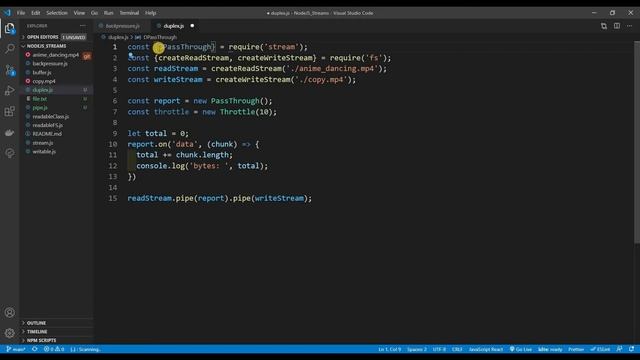Click the VS Code logo in title bar

7,13
